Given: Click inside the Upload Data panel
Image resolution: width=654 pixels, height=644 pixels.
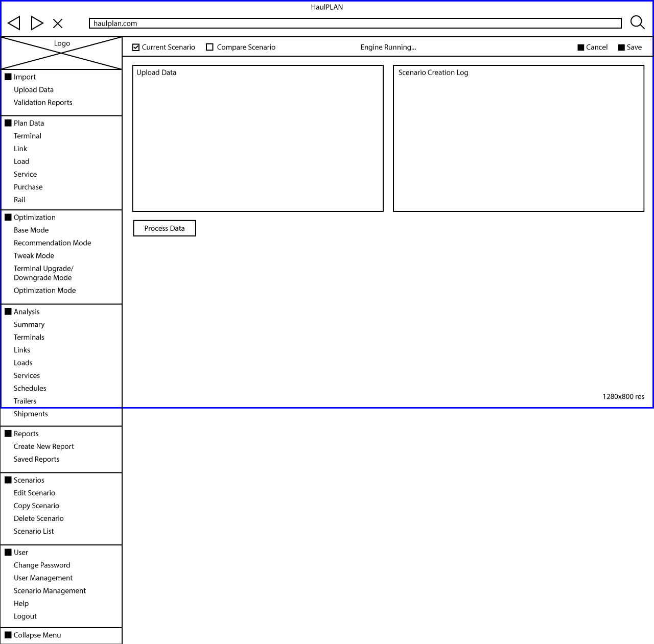Looking at the screenshot, I should (x=258, y=138).
